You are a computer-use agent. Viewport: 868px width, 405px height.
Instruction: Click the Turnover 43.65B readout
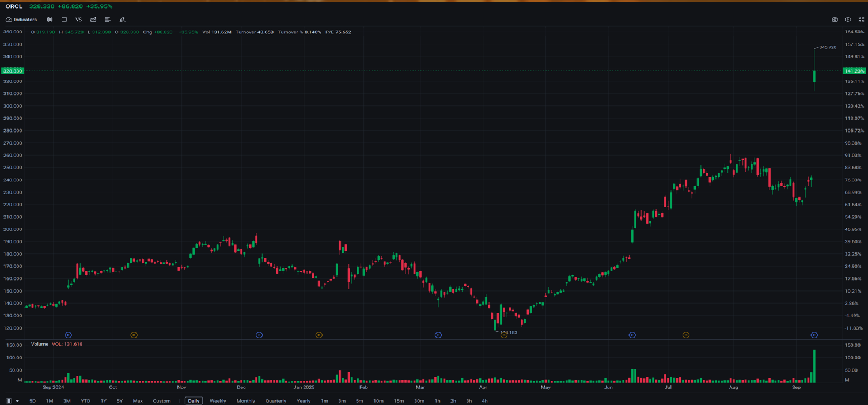click(x=255, y=32)
